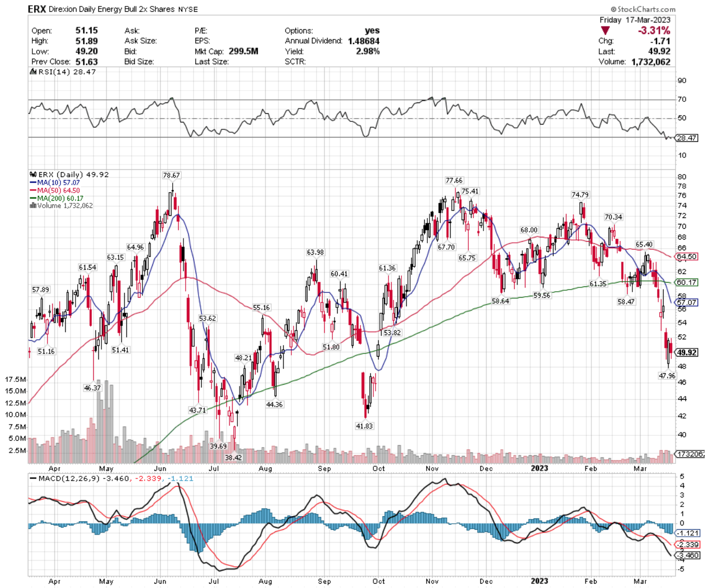Image resolution: width=709 pixels, height=588 pixels.
Task: Click the 57.89 price label
Action: (x=40, y=290)
